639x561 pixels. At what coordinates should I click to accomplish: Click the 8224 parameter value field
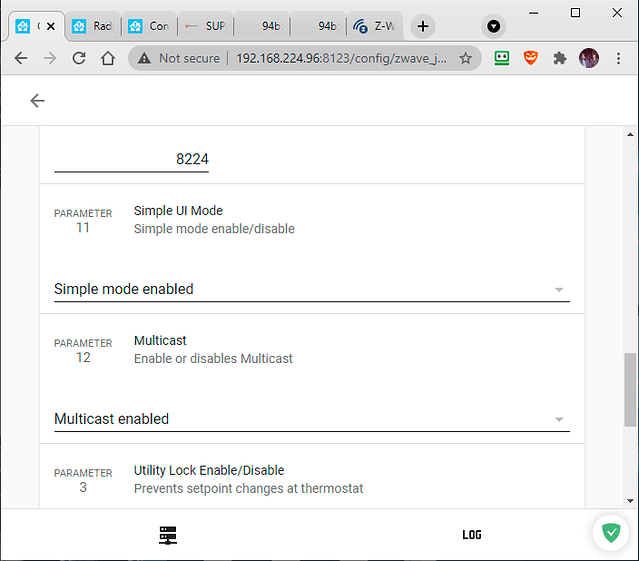pos(131,159)
